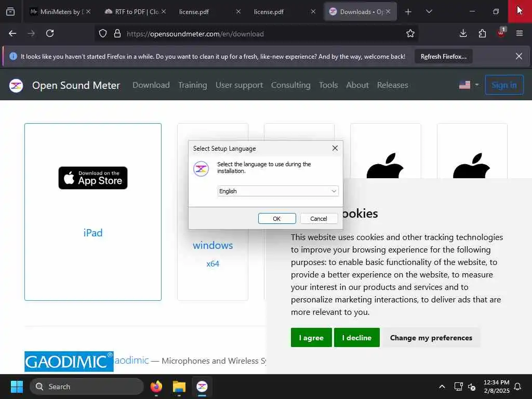Expand the list all tabs chevron
This screenshot has width=532, height=399.
point(429,11)
